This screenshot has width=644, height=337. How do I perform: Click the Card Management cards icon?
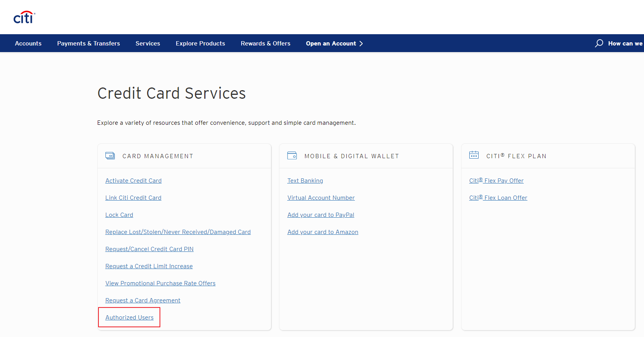tap(110, 156)
